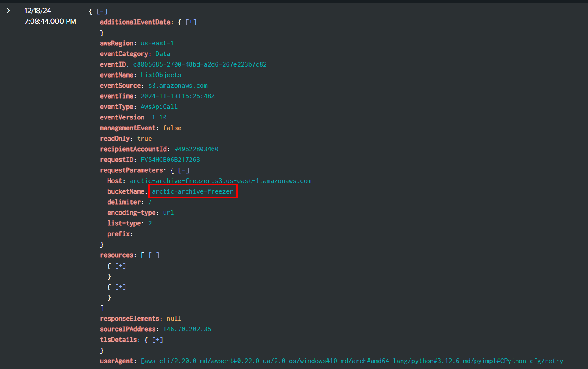Expand the additionalEventData object
The height and width of the screenshot is (369, 588).
pos(191,22)
